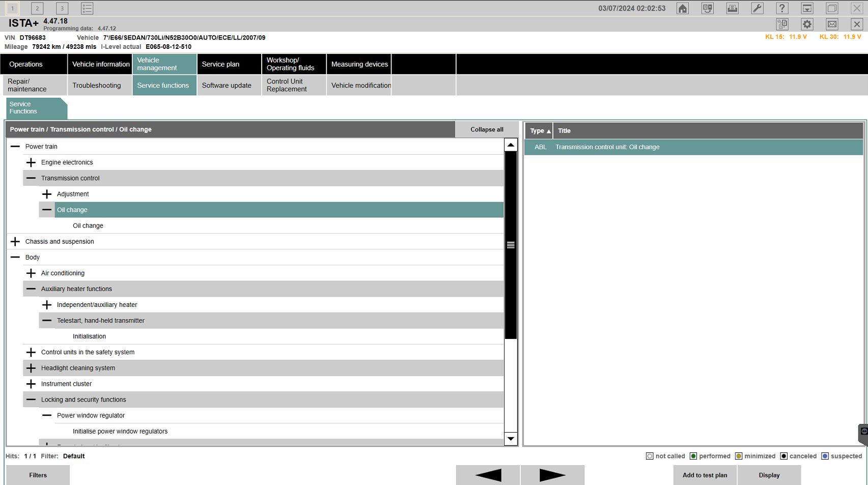This screenshot has height=485, width=868.
Task: Switch to session tab 3
Action: click(62, 8)
